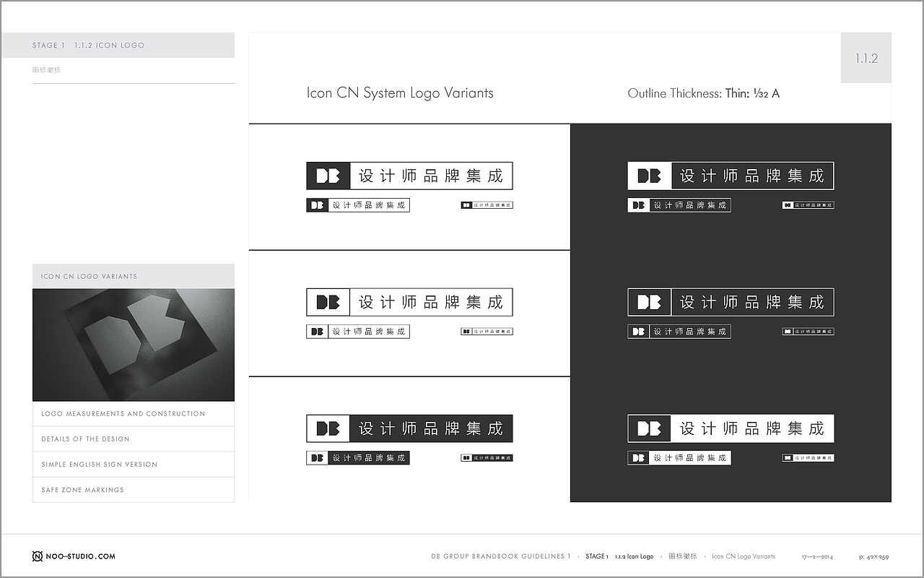Select the ICON CN LOGO VARIANTS section header
Screen dimensions: 924x578
(x=134, y=276)
